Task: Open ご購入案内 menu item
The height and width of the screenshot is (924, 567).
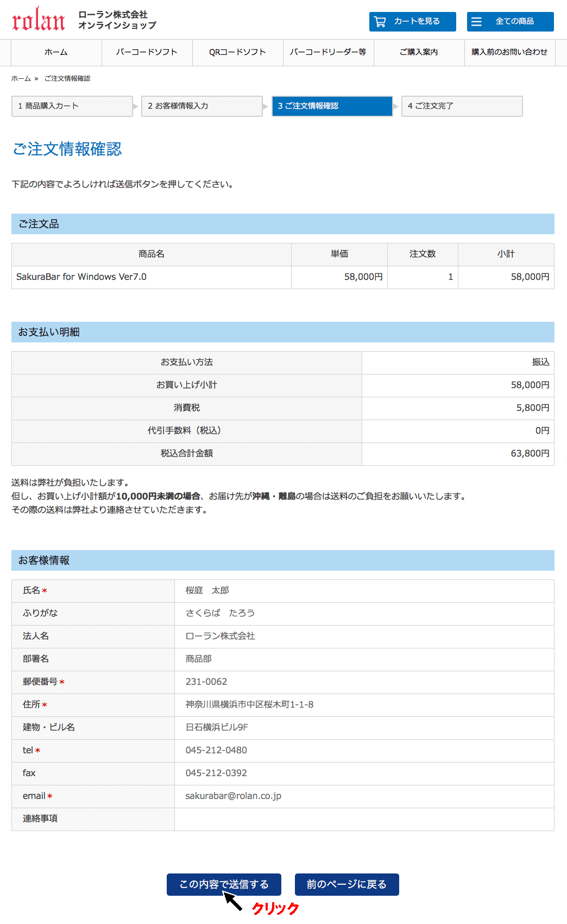Action: (x=419, y=52)
